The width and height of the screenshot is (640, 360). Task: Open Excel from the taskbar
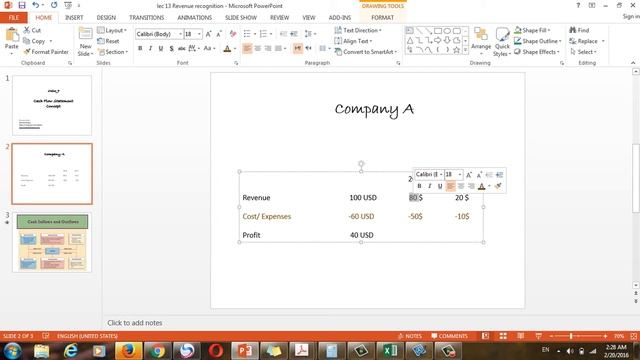click(x=389, y=351)
